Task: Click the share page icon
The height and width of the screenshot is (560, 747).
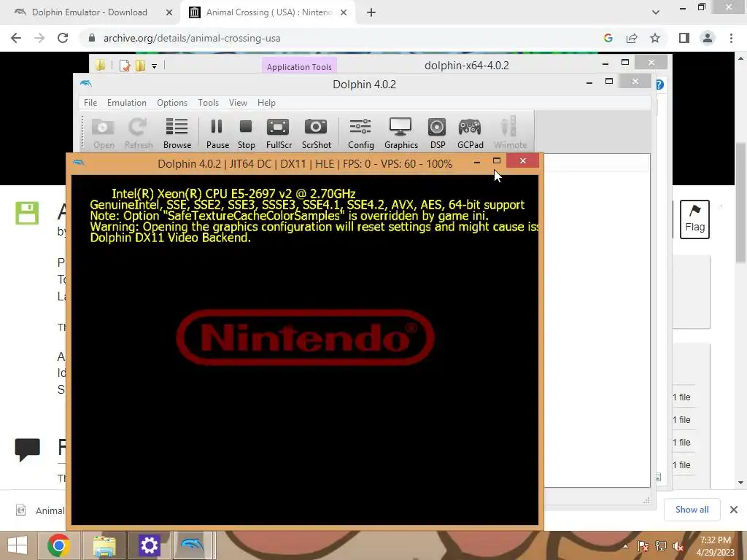Action: click(632, 38)
